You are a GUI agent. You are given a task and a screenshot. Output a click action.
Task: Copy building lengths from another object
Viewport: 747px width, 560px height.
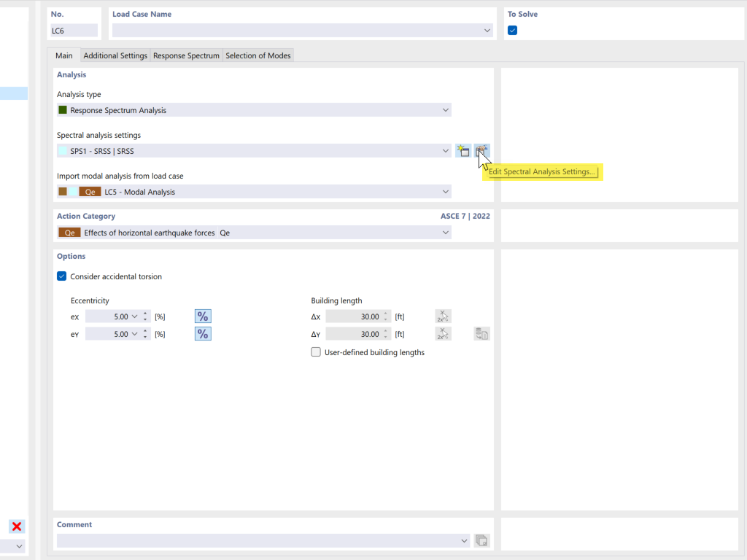click(481, 333)
